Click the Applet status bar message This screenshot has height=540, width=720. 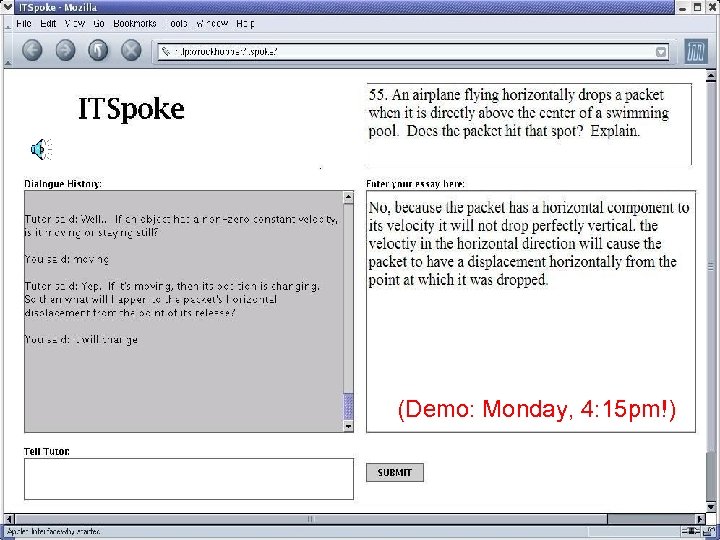[x=54, y=532]
